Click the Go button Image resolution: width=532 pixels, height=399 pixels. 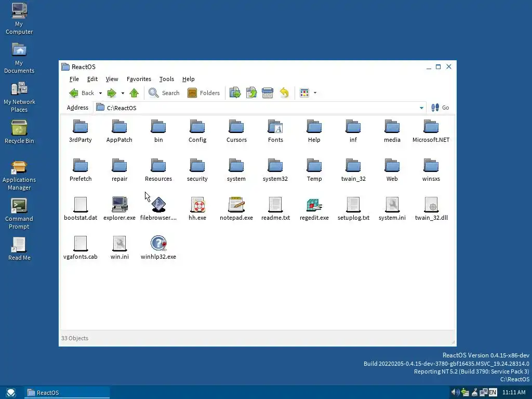[x=440, y=108]
